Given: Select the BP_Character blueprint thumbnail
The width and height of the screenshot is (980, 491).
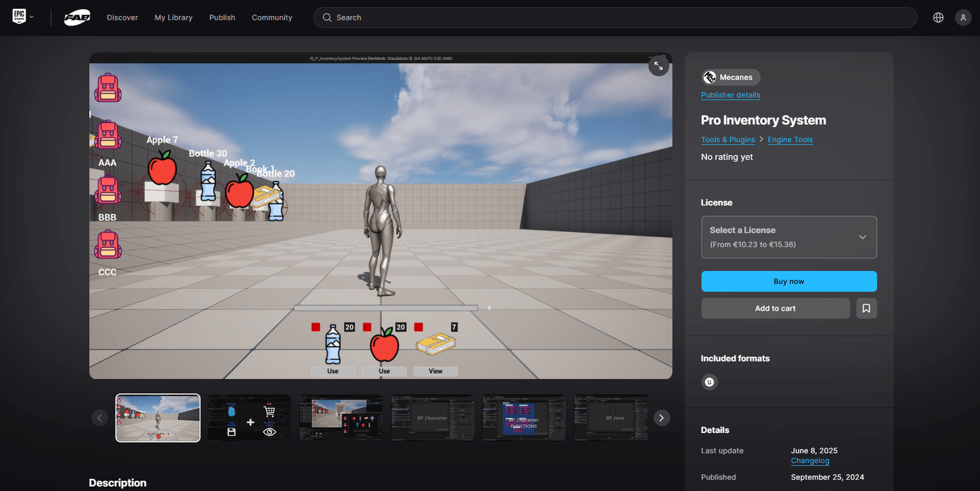Looking at the screenshot, I should tap(432, 418).
